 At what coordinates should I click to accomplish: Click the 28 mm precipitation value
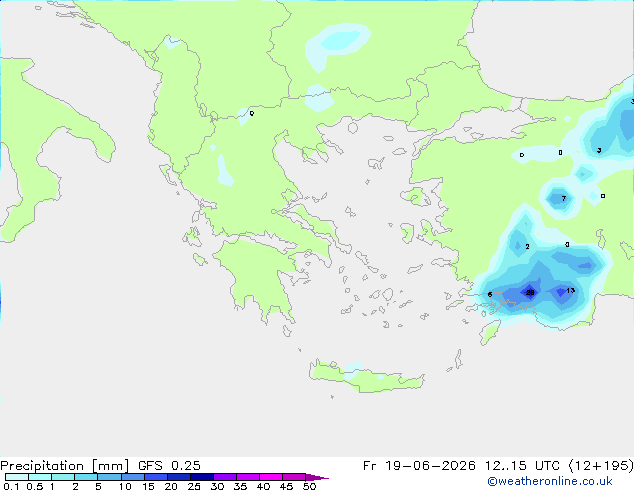[x=530, y=293]
